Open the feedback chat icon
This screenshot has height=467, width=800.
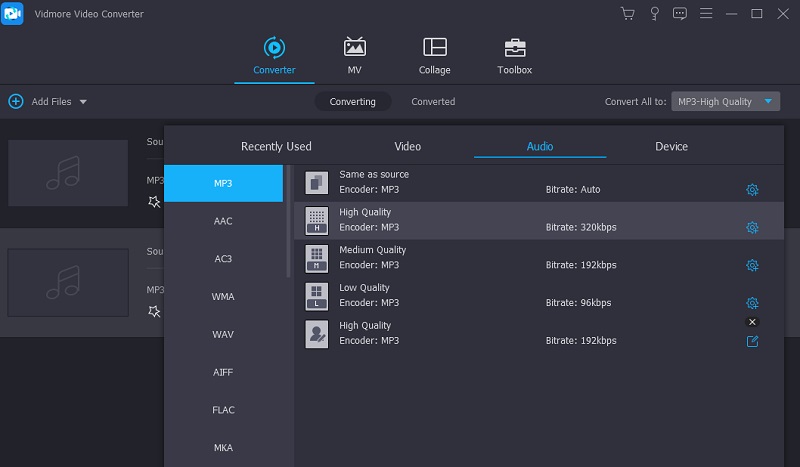pyautogui.click(x=680, y=14)
